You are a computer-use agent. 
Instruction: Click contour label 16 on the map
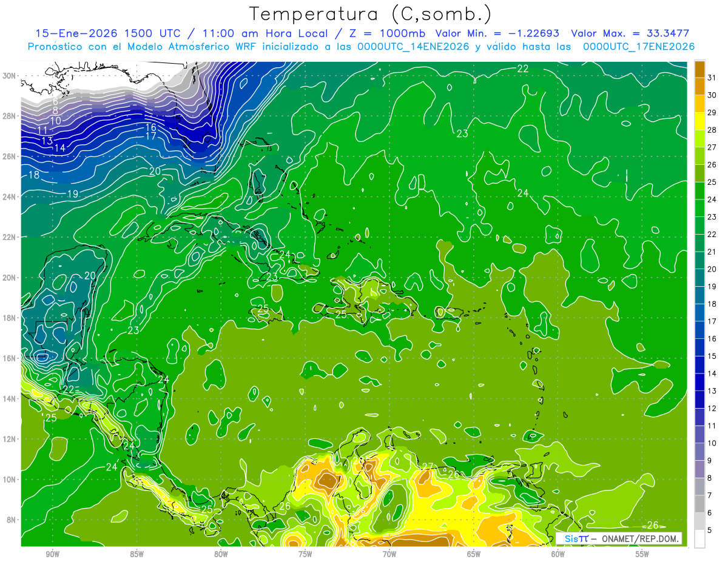pos(151,127)
